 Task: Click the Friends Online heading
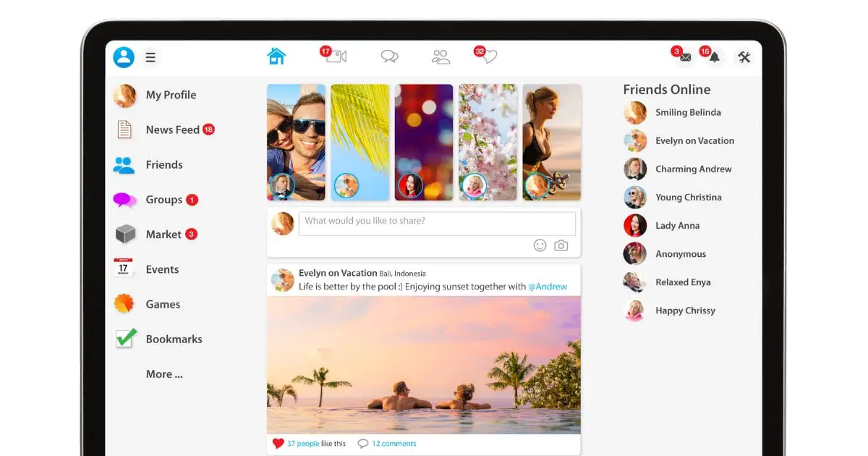click(667, 90)
